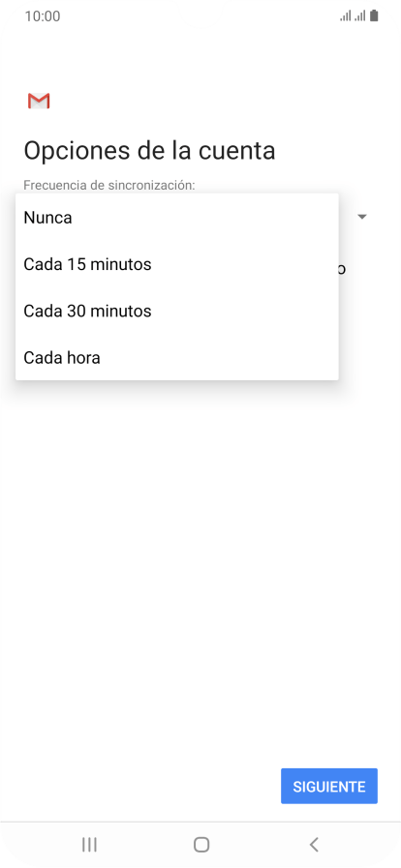
Task: Tap the battery status icon
Action: click(375, 16)
